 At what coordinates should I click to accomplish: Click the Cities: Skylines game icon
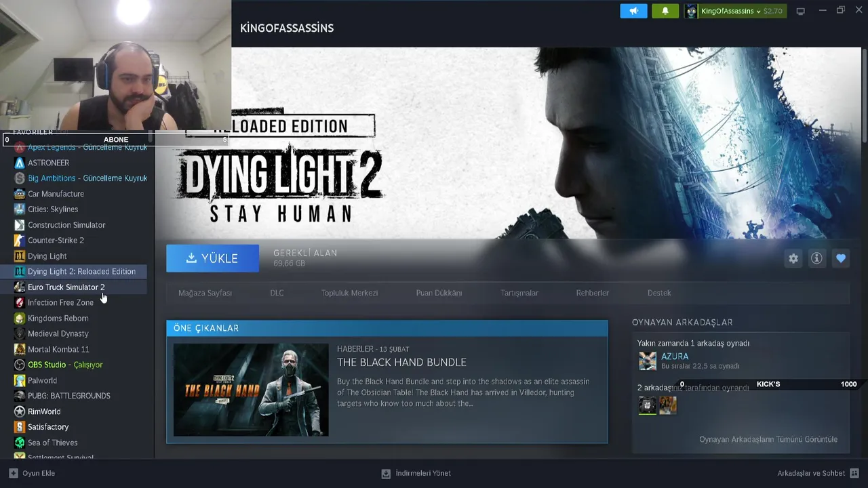[x=20, y=209]
